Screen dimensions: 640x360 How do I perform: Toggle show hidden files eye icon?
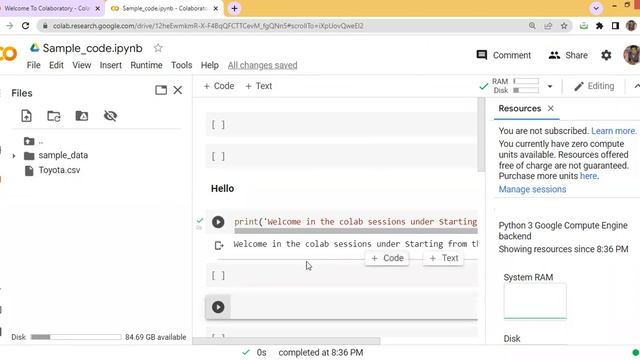pos(110,116)
